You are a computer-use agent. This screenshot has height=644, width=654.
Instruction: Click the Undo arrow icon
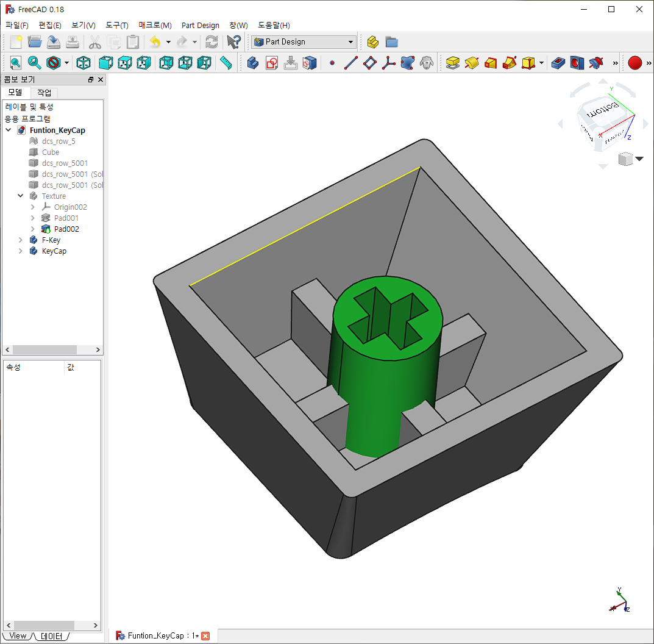tap(155, 42)
